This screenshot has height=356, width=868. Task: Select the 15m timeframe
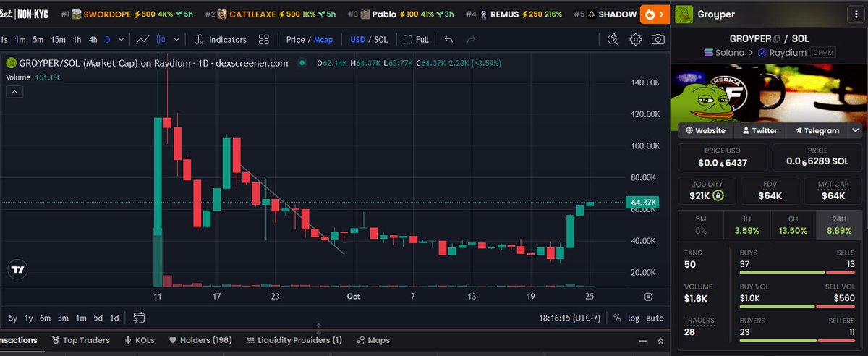[x=59, y=40]
